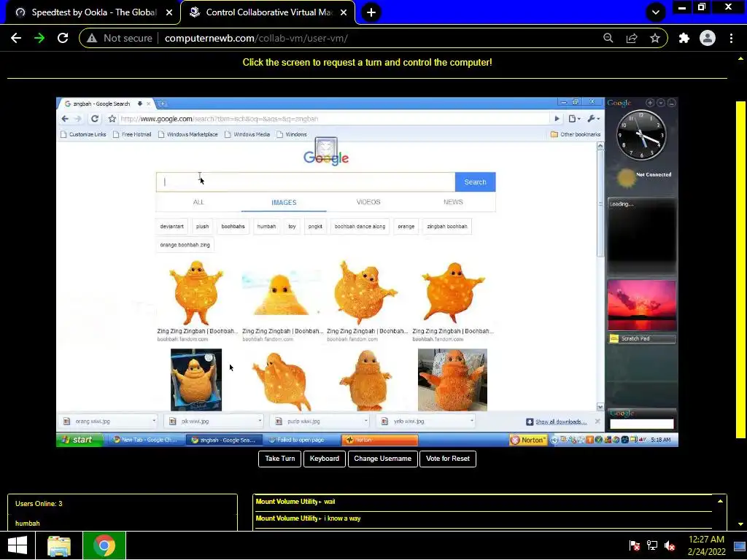Open Zingbah photo against floral couch

tap(452, 379)
